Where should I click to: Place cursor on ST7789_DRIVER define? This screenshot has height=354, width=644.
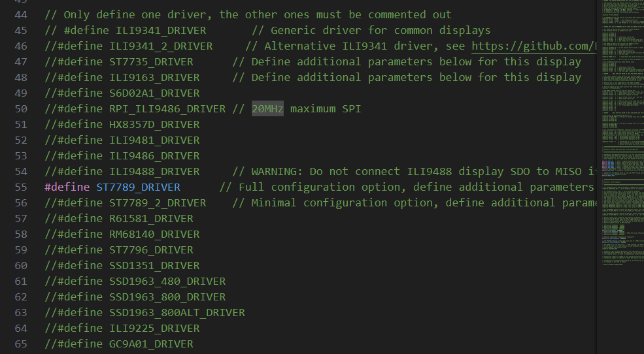(x=138, y=187)
